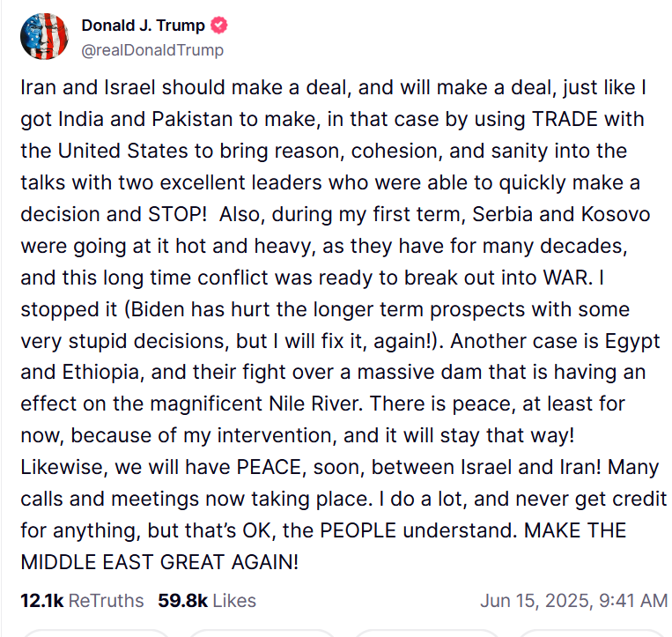Viewport: 672px width, 637px height.
Task: Open the Jun 15, 2025 timestamp permalink
Action: (x=574, y=601)
